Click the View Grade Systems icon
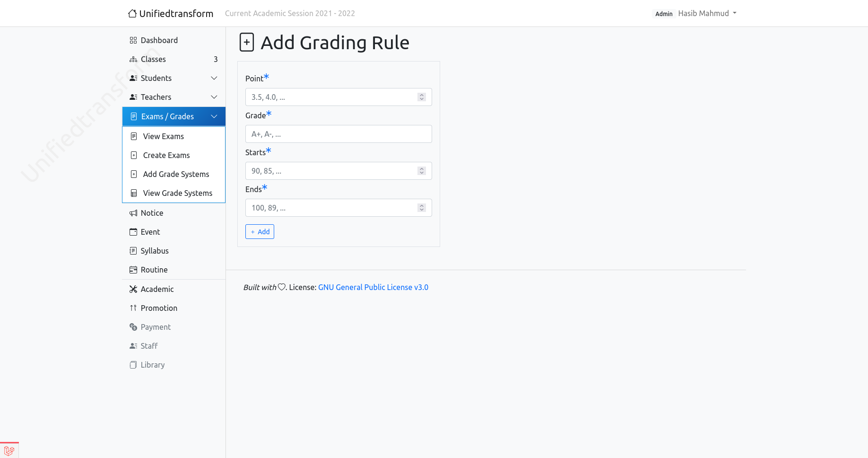Image resolution: width=868 pixels, height=458 pixels. point(134,193)
